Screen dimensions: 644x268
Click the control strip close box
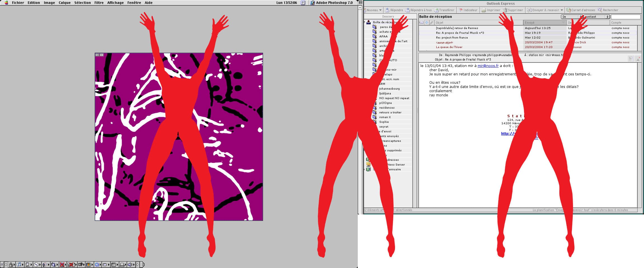(2, 265)
